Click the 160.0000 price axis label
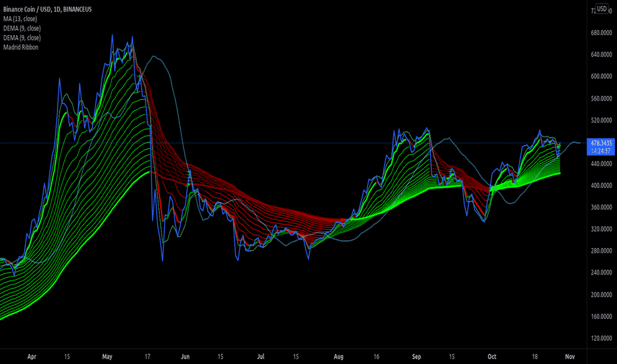The width and height of the screenshot is (617, 364). point(601,316)
